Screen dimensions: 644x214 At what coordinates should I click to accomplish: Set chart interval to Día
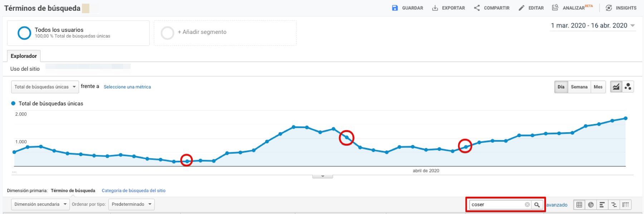tap(561, 87)
